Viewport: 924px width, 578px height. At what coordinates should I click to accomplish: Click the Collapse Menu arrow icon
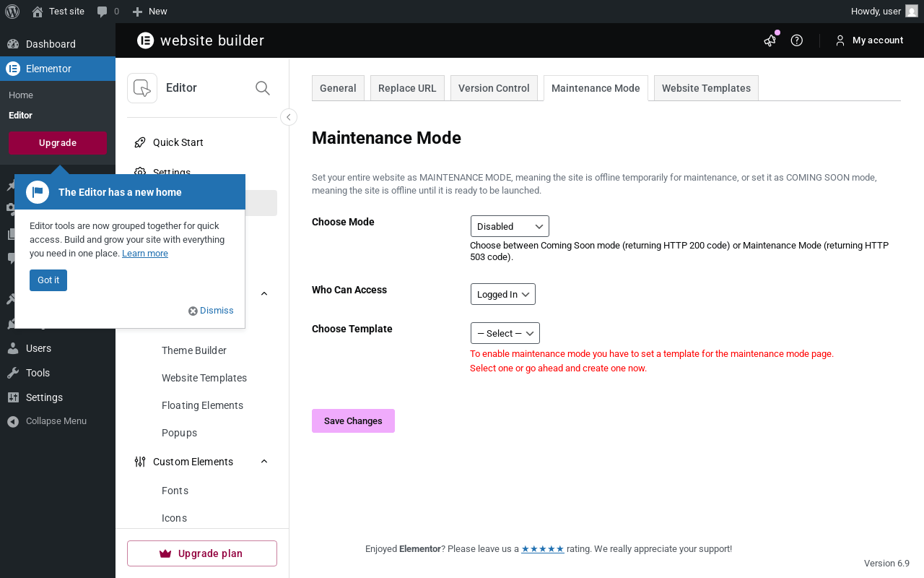pos(13,421)
